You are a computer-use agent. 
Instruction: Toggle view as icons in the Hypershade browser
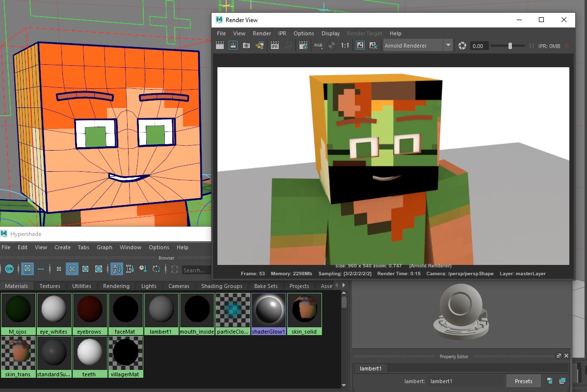click(27, 268)
